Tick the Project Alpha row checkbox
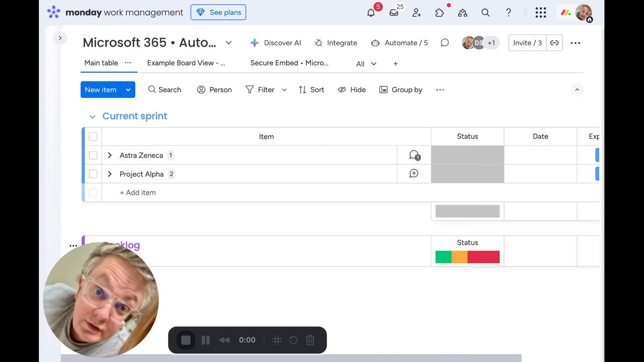 (93, 174)
